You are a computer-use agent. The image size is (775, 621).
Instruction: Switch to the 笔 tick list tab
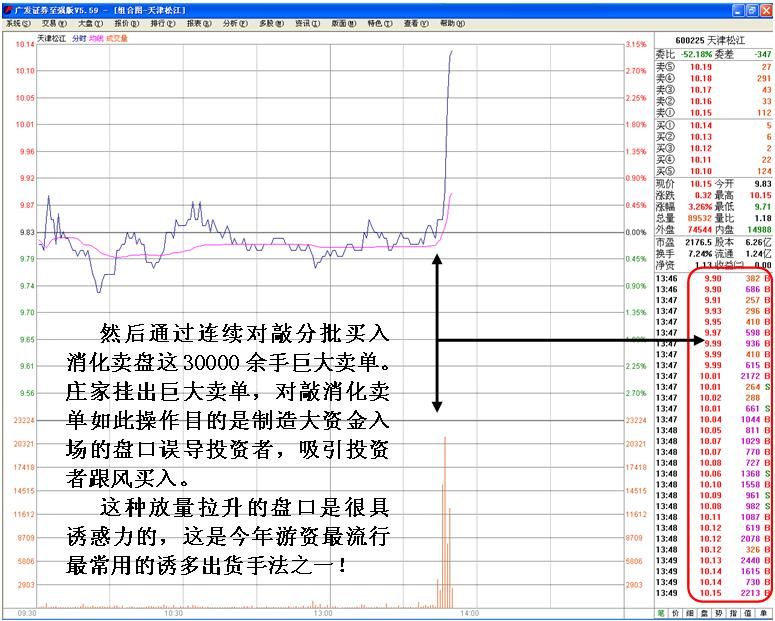point(661,613)
